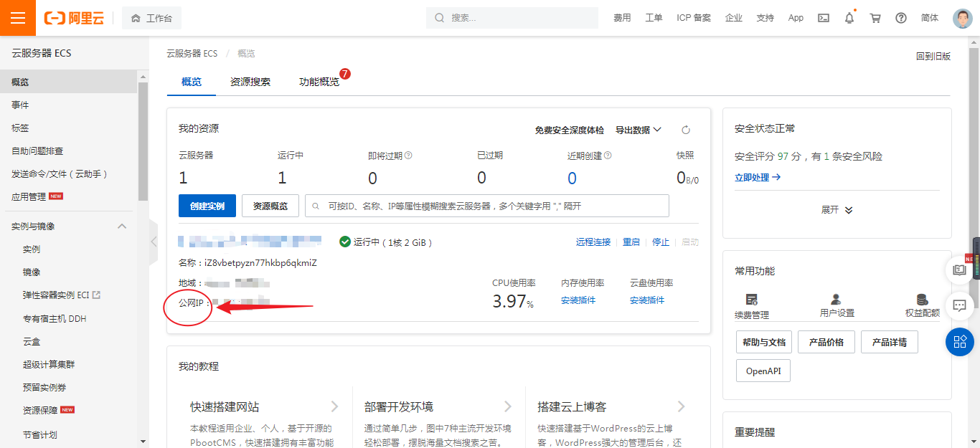Open the ICP 备案 menu

[694, 18]
